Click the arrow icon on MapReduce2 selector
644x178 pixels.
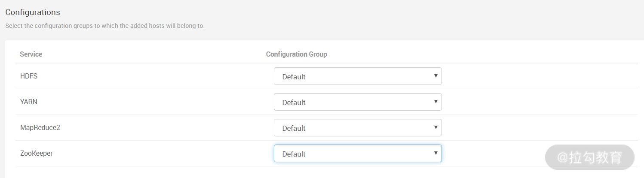coord(435,127)
